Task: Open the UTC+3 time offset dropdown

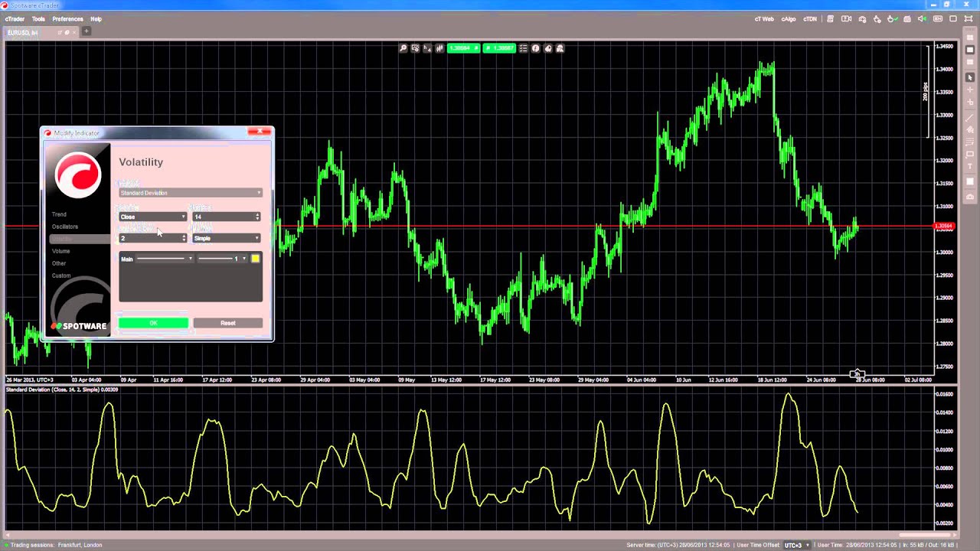Action: [x=796, y=545]
